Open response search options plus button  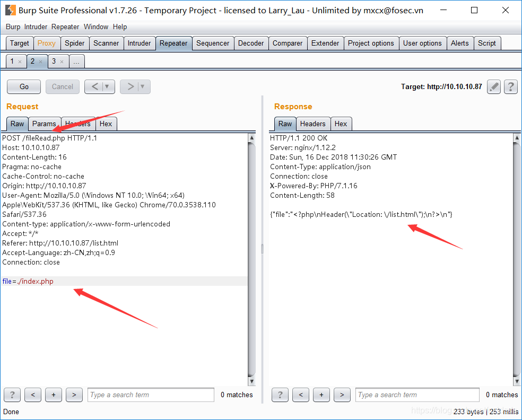point(321,395)
